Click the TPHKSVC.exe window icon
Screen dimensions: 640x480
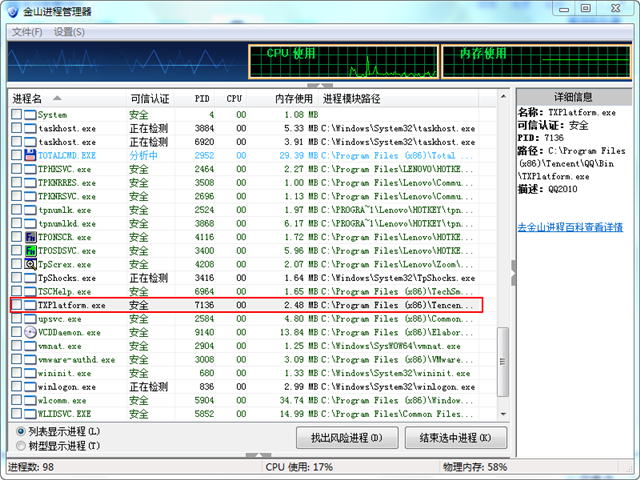(30, 169)
